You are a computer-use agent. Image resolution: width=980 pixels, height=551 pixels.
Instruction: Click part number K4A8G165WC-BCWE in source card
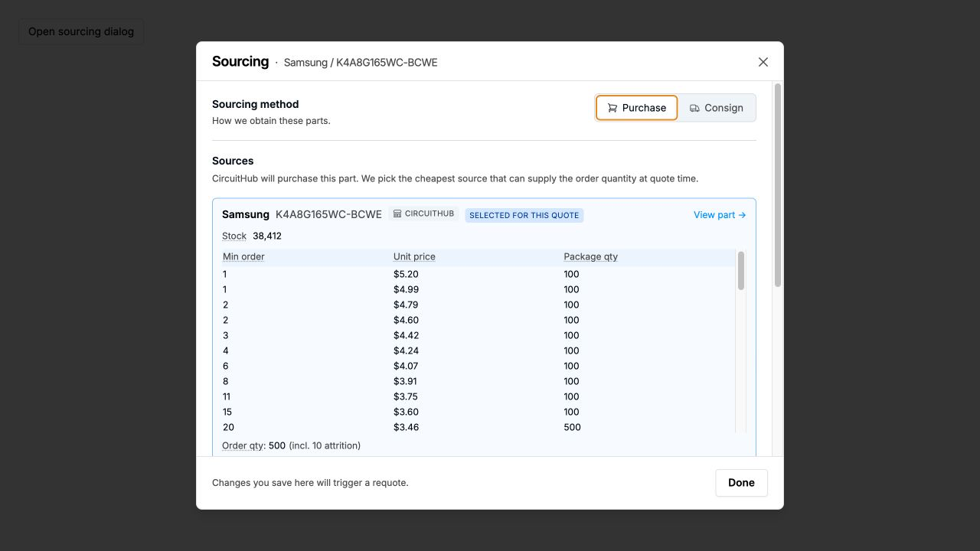pyautogui.click(x=328, y=214)
